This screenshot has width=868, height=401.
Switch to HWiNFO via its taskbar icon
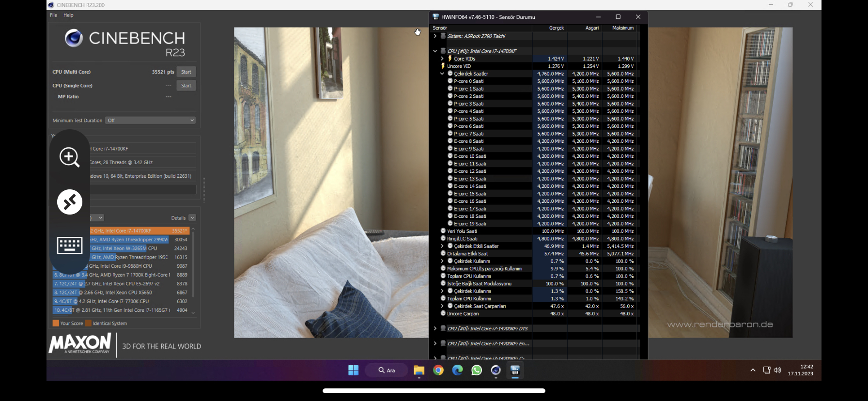[515, 370]
